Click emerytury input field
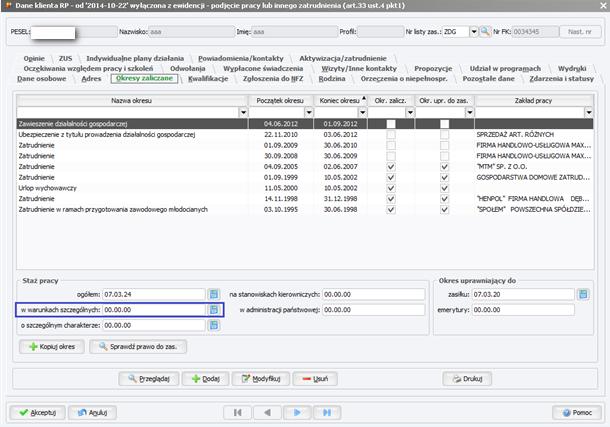The height and width of the screenshot is (427, 610). [x=523, y=310]
